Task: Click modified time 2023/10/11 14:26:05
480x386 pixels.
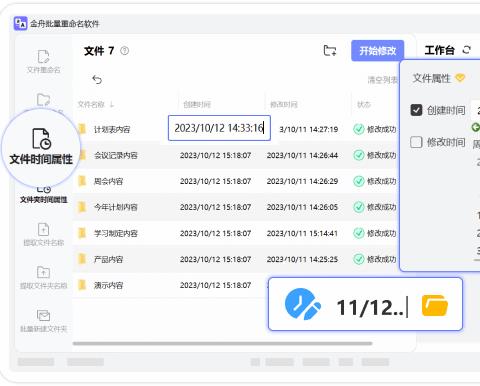Action: tap(302, 207)
